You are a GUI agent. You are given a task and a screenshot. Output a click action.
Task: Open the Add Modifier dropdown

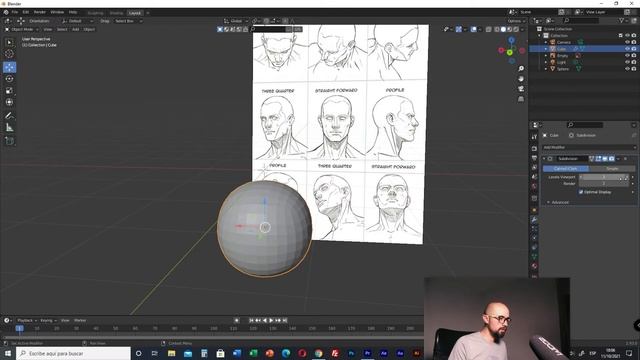click(x=589, y=147)
